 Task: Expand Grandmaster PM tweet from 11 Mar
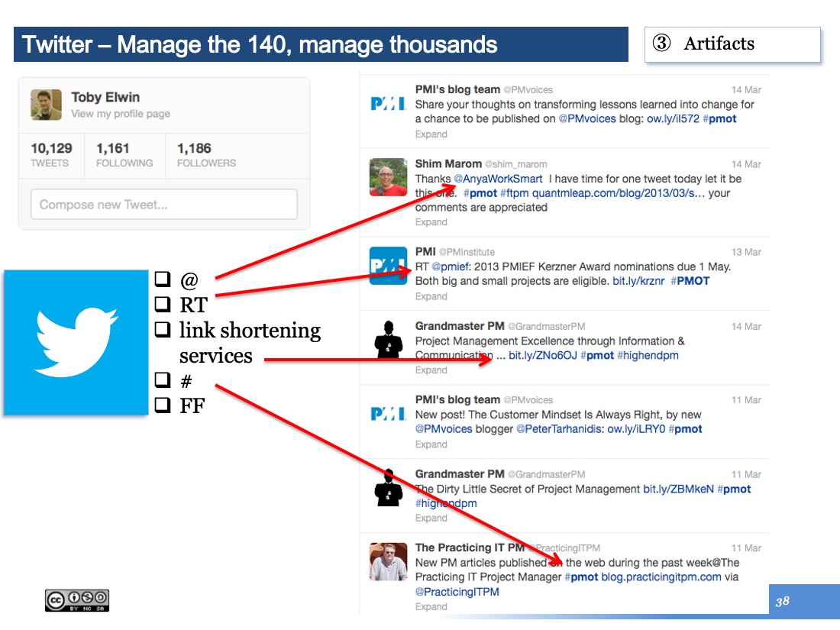[x=431, y=518]
